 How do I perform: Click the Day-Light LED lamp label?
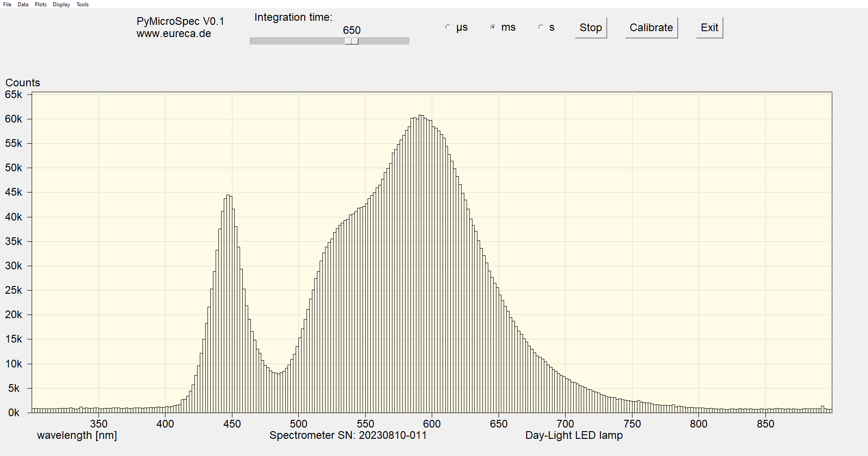[574, 435]
